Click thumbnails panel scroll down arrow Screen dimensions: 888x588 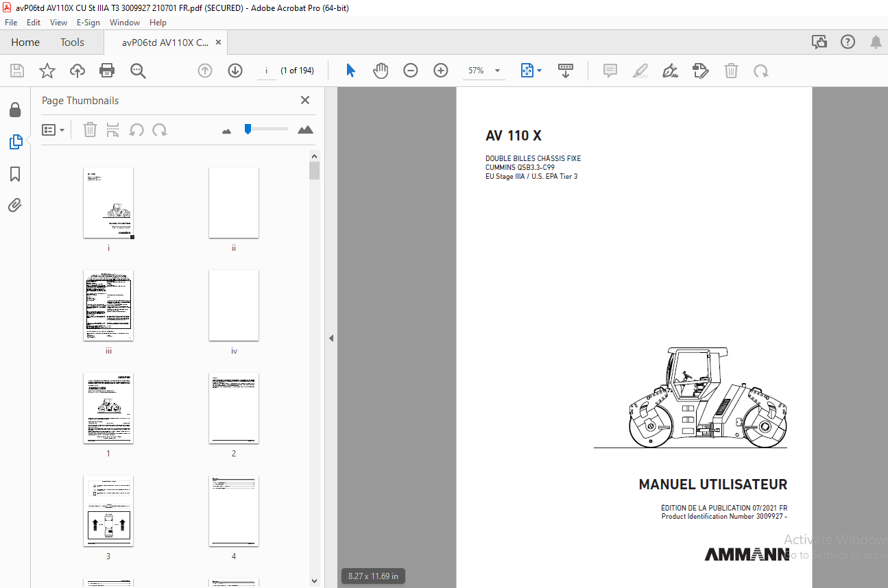click(315, 581)
